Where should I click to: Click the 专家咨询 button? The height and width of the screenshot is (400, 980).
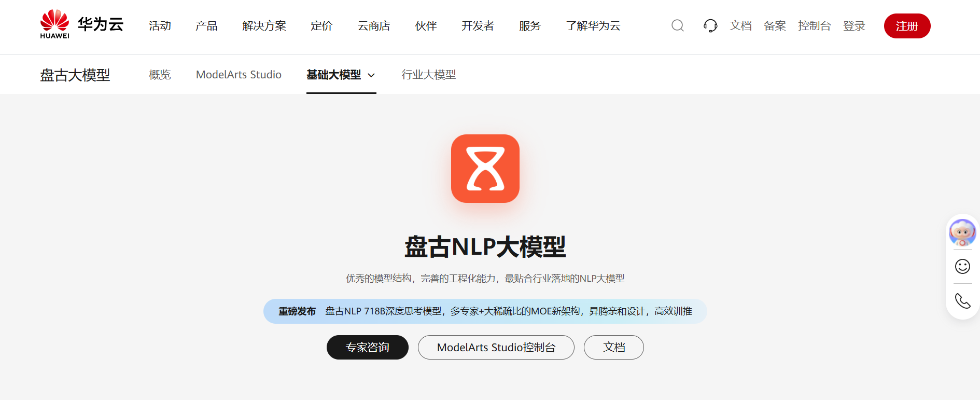[x=368, y=347]
